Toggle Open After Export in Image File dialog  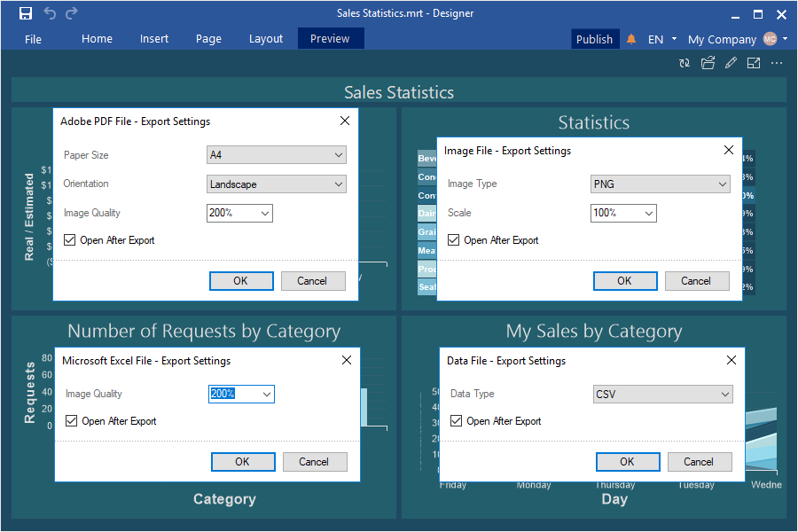pos(454,240)
